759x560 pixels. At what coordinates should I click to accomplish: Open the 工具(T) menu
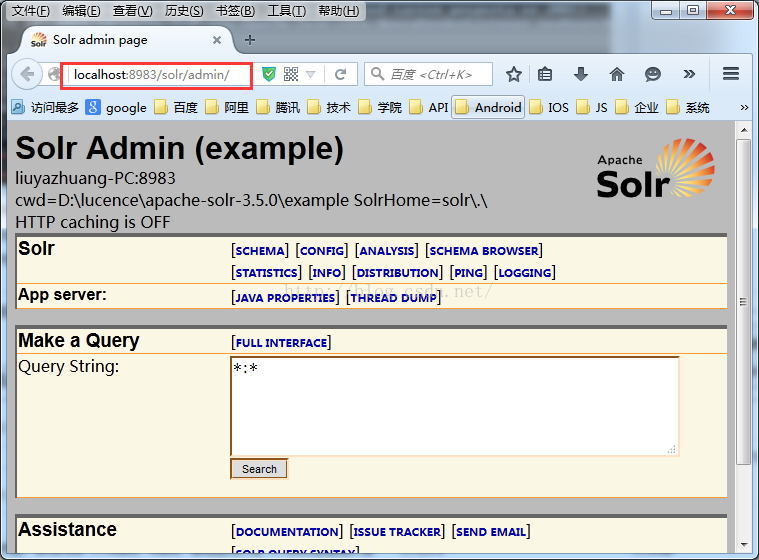pyautogui.click(x=287, y=11)
